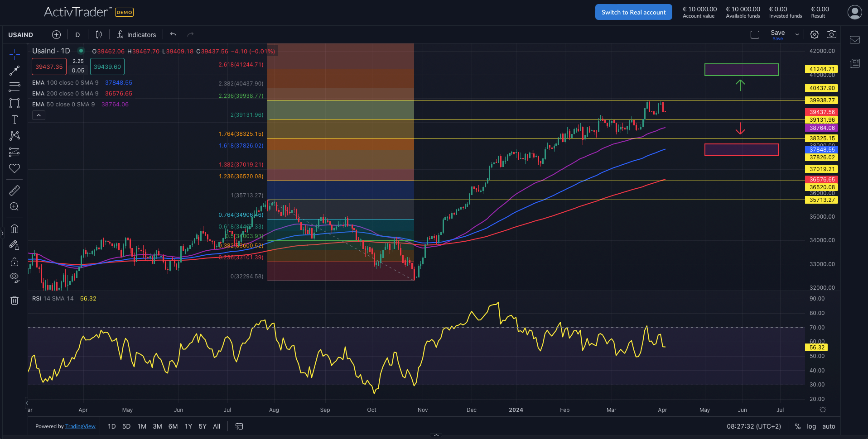Open the D timeframe interval menu
This screenshot has height=439, width=868.
77,34
